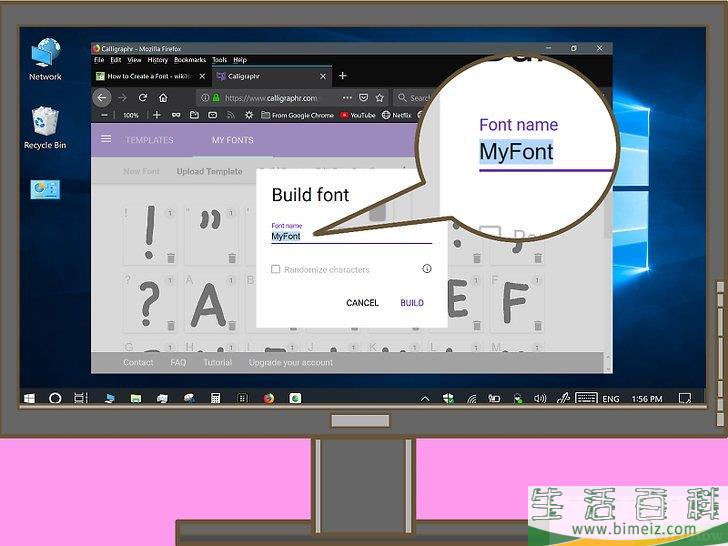Click the private browsing mask icon
The height and width of the screenshot is (546, 728).
(176, 115)
